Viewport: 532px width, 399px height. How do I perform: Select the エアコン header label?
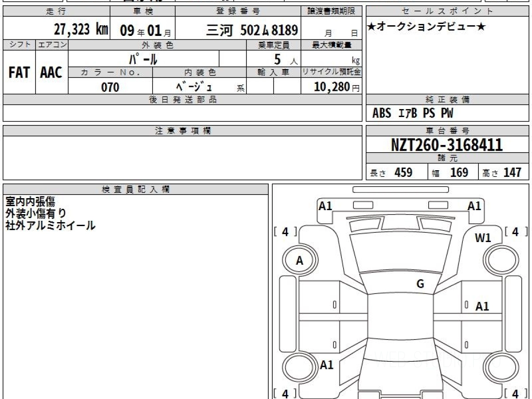(x=52, y=45)
